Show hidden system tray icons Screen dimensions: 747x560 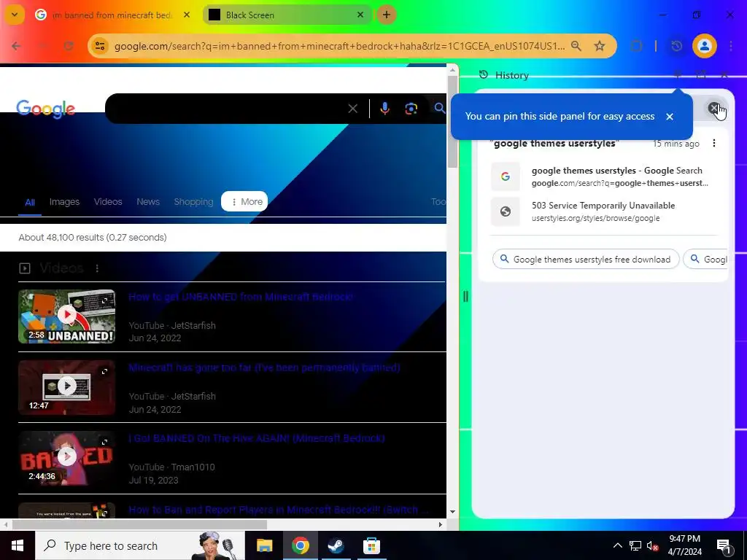click(x=617, y=545)
